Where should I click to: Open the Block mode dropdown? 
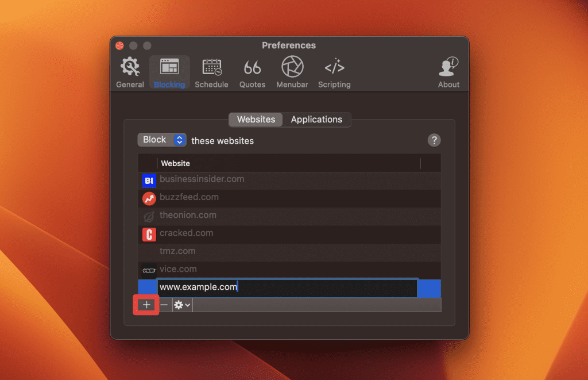pyautogui.click(x=162, y=140)
